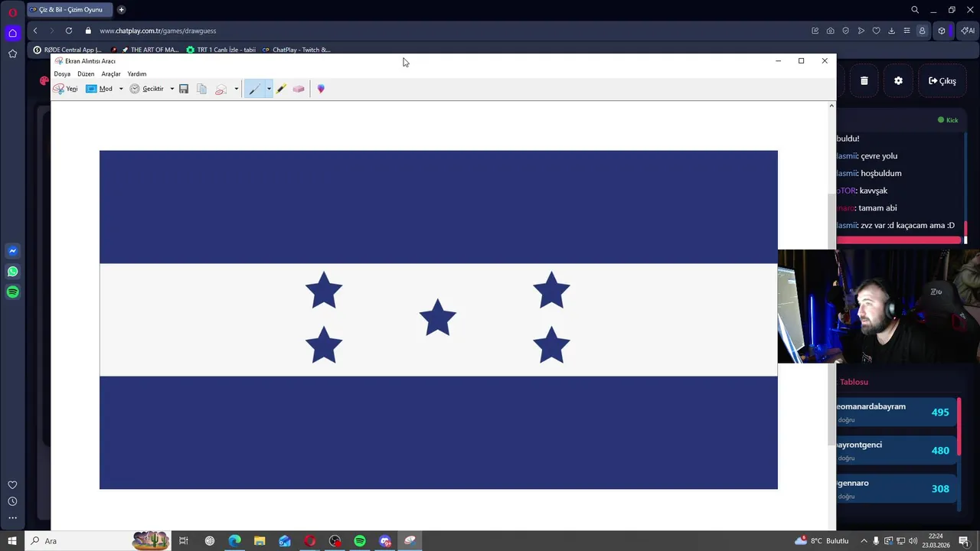Select the pink Eraser tool
Viewport: 980px width, 551px height.
(299, 89)
